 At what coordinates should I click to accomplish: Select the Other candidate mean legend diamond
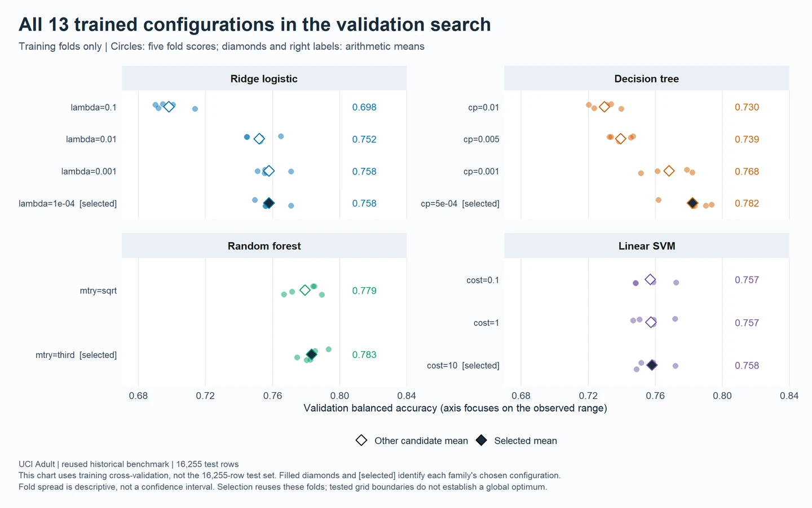361,440
